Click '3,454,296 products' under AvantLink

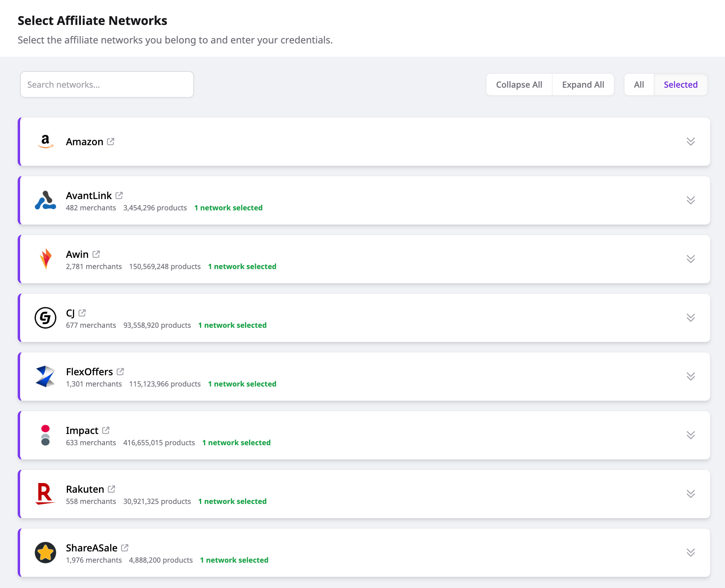point(155,208)
